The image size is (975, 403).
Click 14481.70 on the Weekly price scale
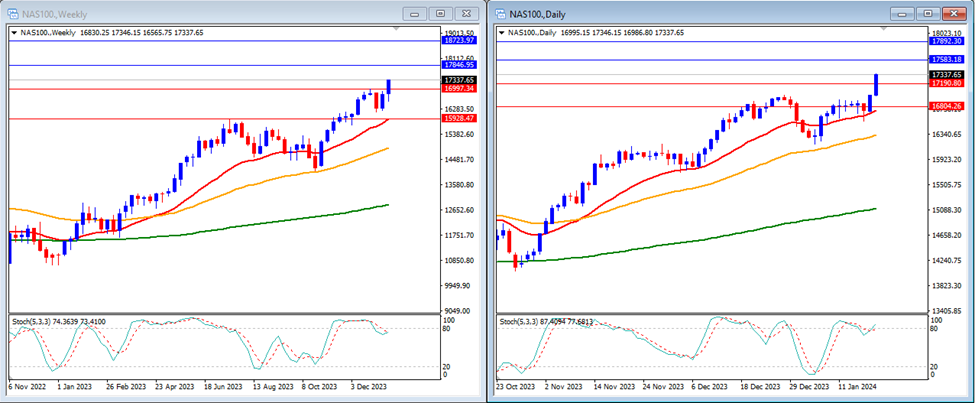coord(461,160)
